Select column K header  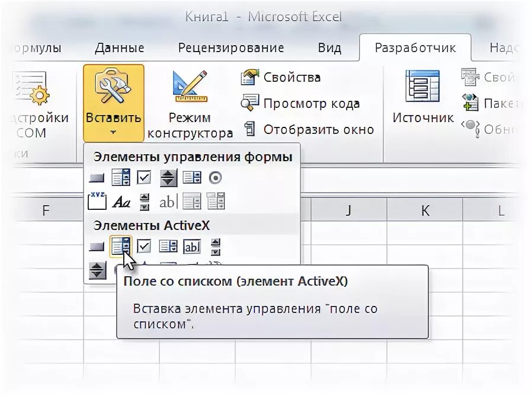click(425, 210)
